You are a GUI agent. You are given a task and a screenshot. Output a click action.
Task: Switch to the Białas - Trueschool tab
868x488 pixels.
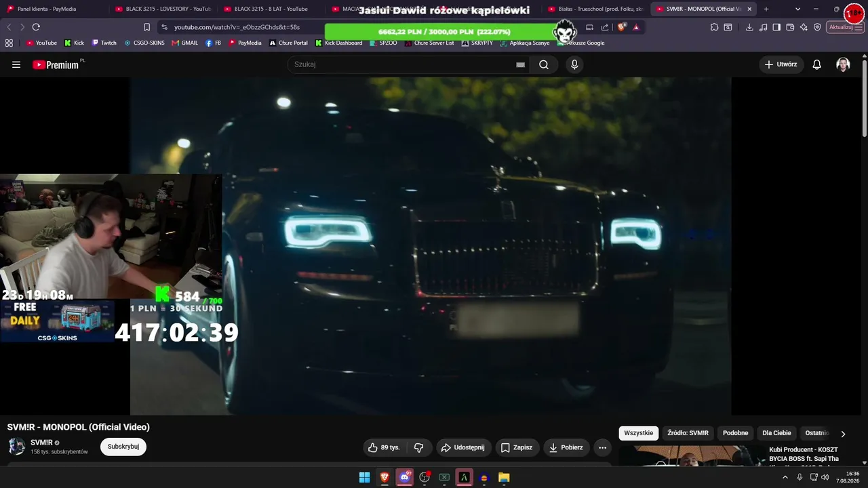595,9
